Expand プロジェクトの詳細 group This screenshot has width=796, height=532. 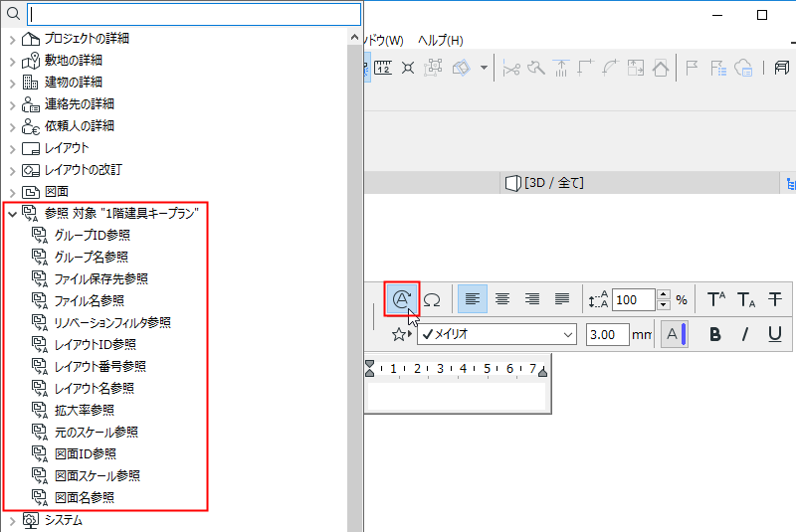[x=13, y=39]
